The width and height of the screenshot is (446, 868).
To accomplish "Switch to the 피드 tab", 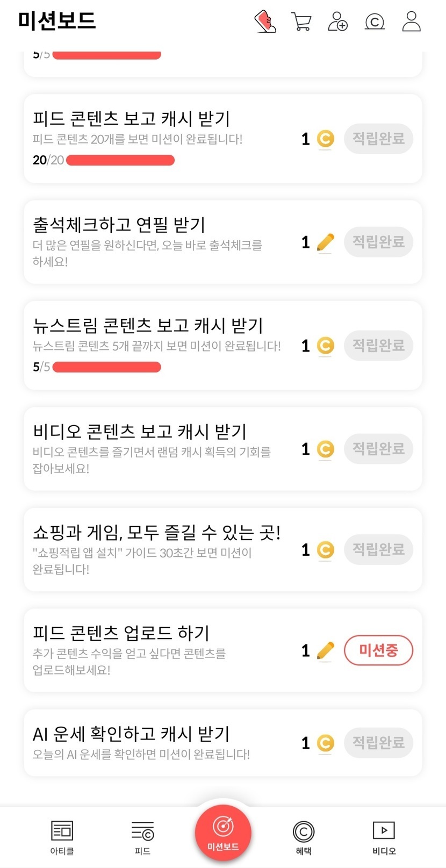I will click(142, 837).
